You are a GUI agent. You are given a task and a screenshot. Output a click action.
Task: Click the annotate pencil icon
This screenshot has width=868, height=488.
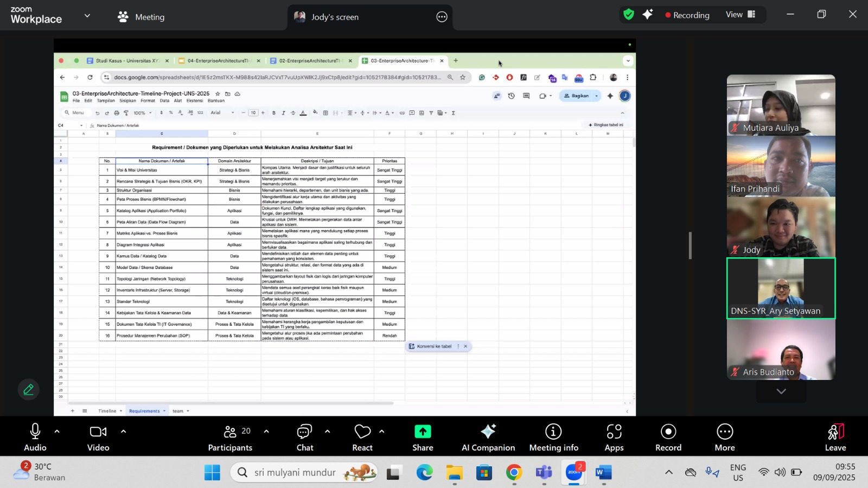coord(28,389)
